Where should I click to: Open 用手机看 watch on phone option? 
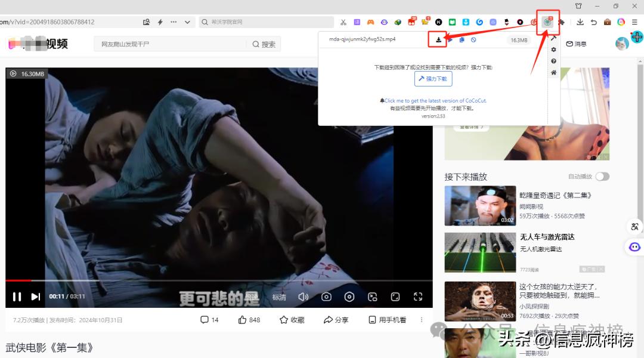[x=388, y=320]
